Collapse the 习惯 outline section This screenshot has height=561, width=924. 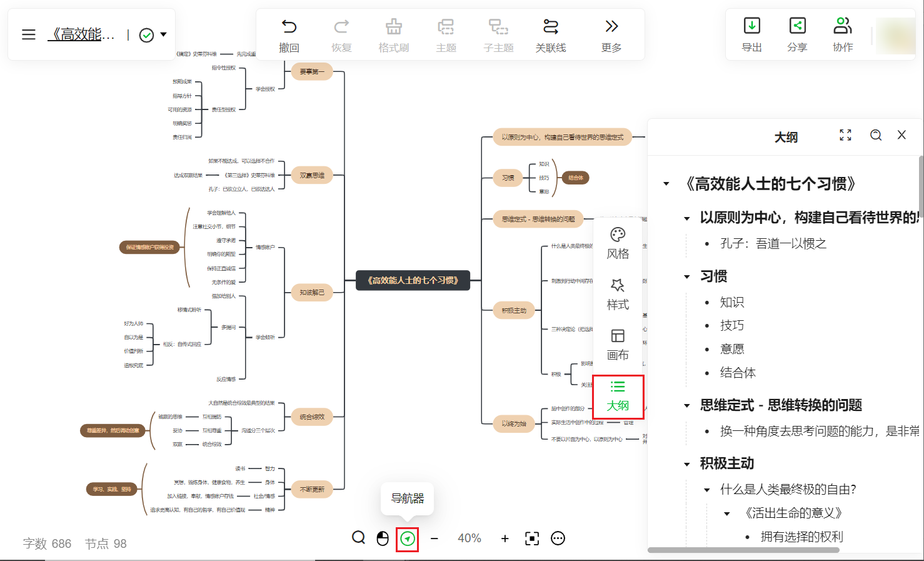687,276
